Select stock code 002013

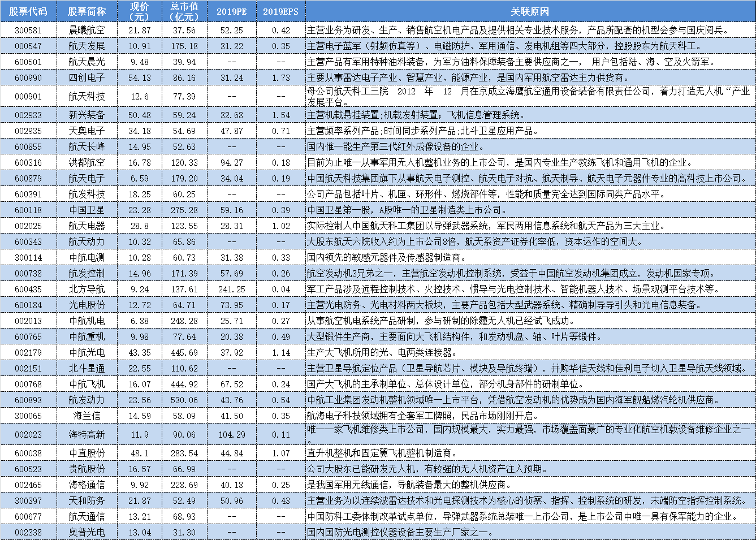pyautogui.click(x=28, y=321)
